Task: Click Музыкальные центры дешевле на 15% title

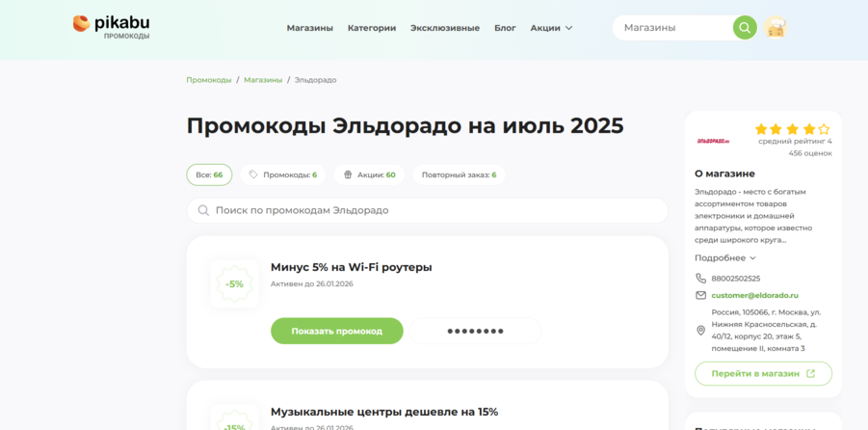Action: pyautogui.click(x=384, y=412)
